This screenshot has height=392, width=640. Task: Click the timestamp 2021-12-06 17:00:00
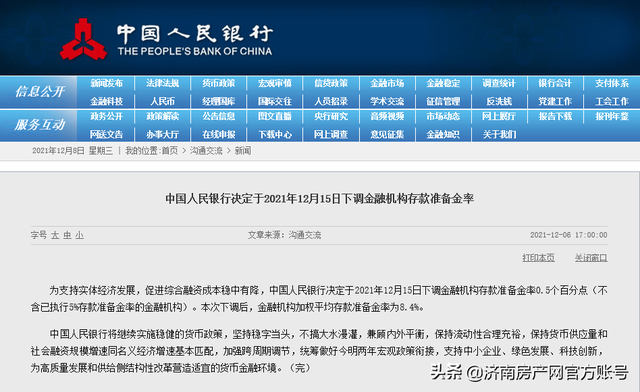569,235
